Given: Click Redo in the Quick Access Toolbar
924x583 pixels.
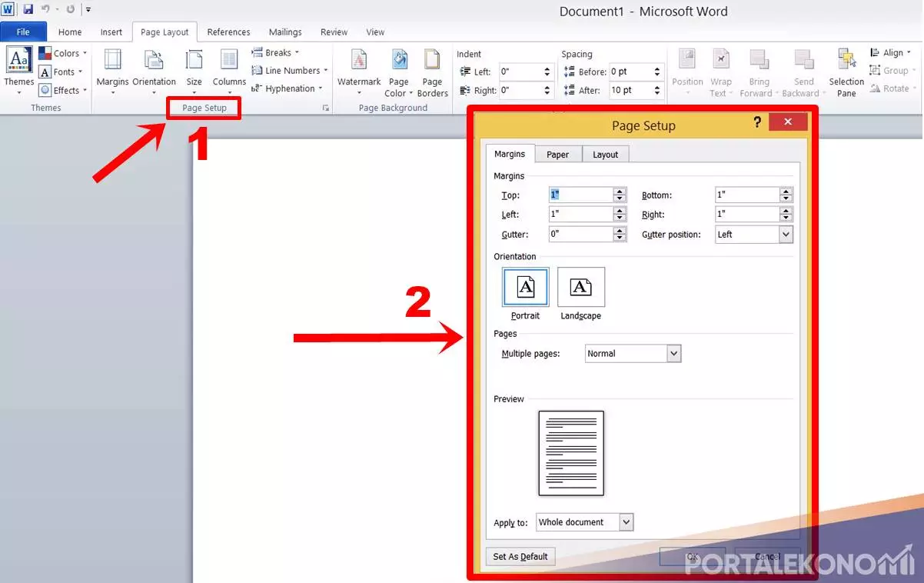Looking at the screenshot, I should click(x=70, y=9).
